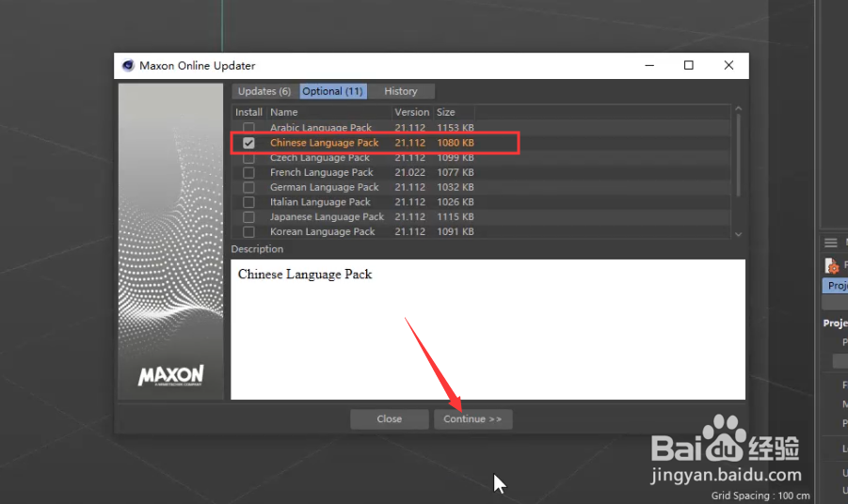This screenshot has height=504, width=848.
Task: Switch to the Updates (6) tab
Action: [264, 91]
